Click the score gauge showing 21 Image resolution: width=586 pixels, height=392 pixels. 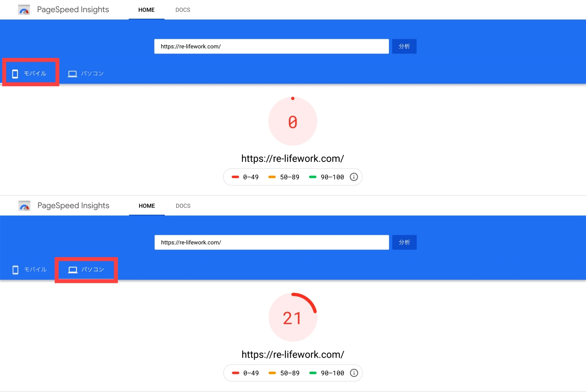[293, 317]
